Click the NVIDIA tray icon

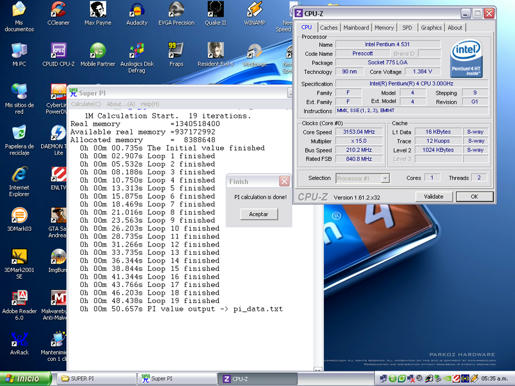tap(448, 379)
